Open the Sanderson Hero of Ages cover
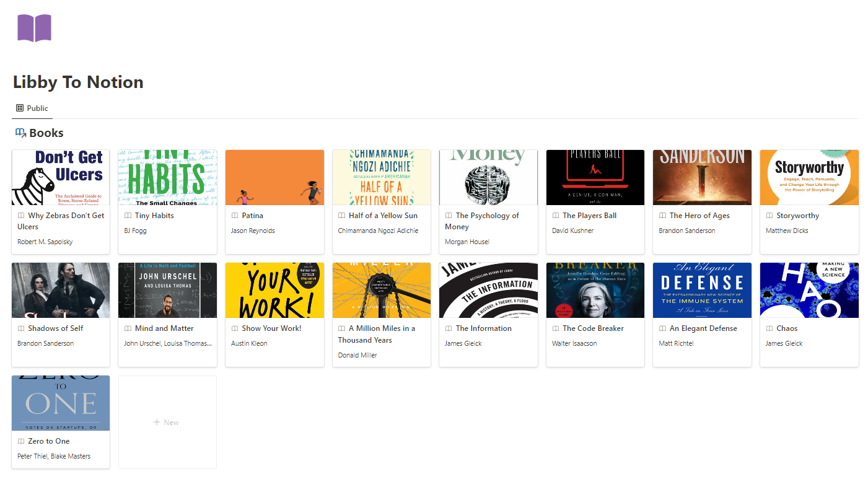 pyautogui.click(x=702, y=177)
